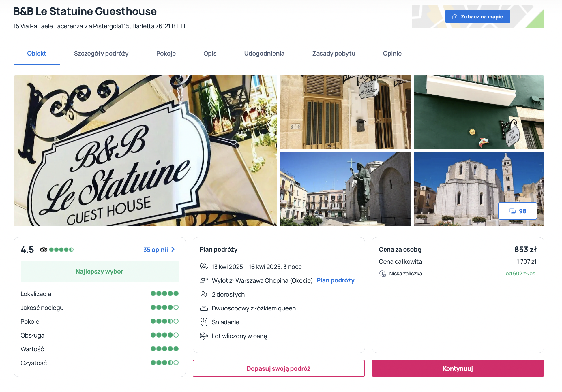562x392 pixels.
Task: Open the bronze statue photo thumbnail
Action: coord(345,189)
